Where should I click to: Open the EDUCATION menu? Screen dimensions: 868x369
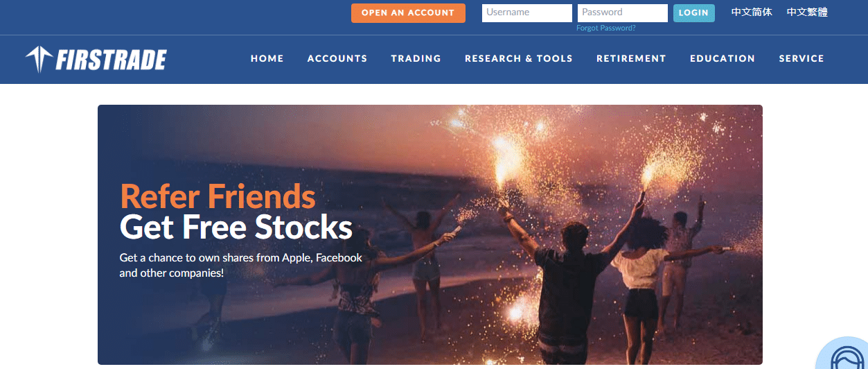(x=723, y=59)
